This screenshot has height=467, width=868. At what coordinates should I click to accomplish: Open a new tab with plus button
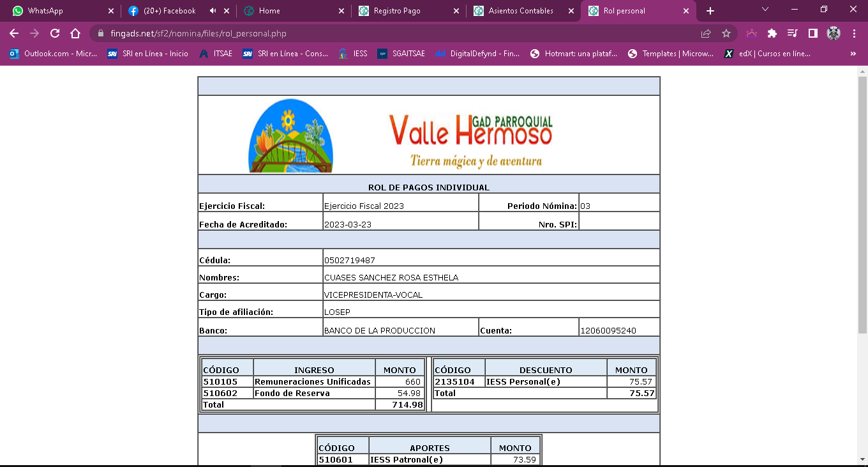click(x=710, y=11)
